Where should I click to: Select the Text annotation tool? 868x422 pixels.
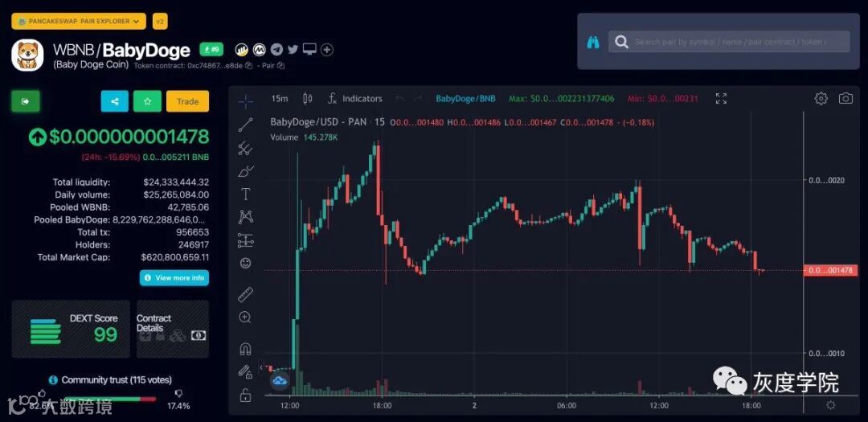(246, 194)
